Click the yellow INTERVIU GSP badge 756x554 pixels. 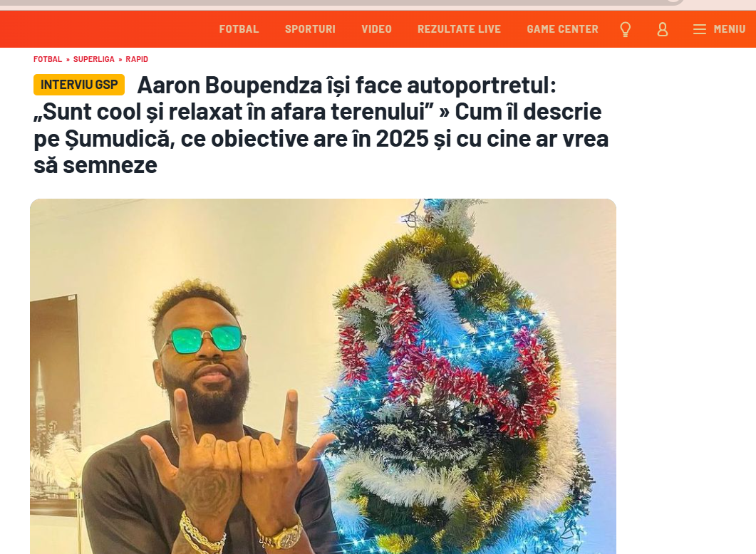pos(79,85)
